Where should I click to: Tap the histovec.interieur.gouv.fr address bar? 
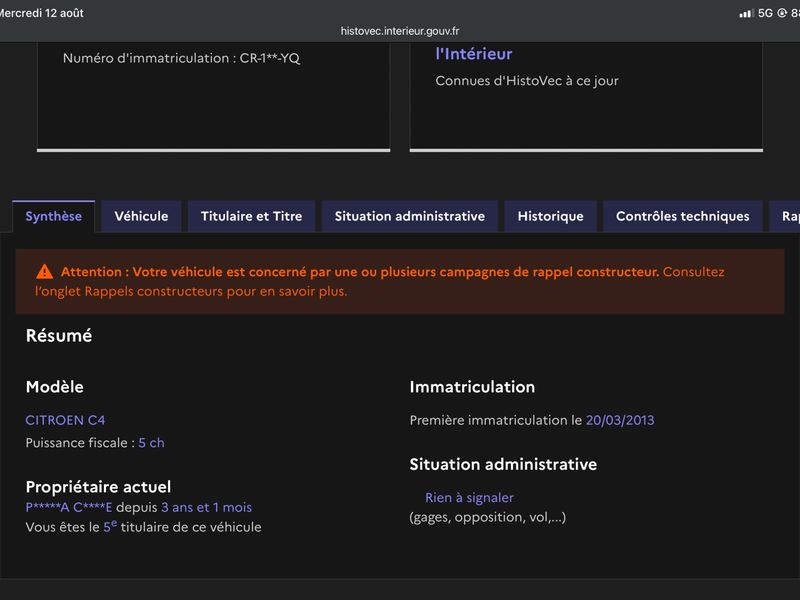400,31
